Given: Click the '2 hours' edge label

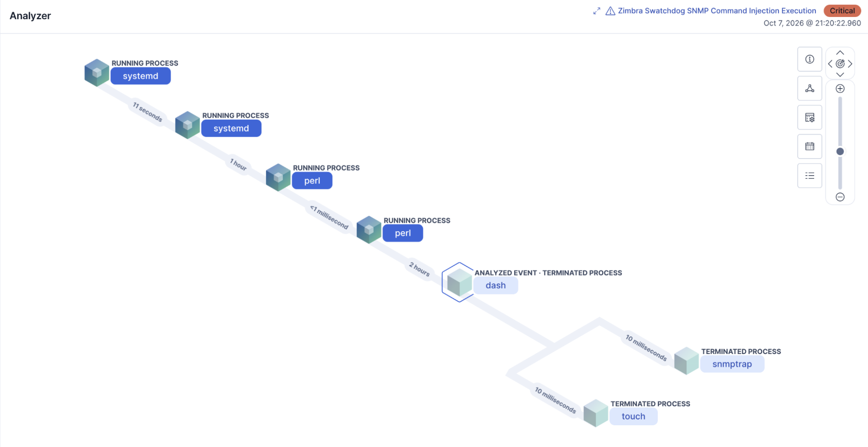Looking at the screenshot, I should click(419, 269).
